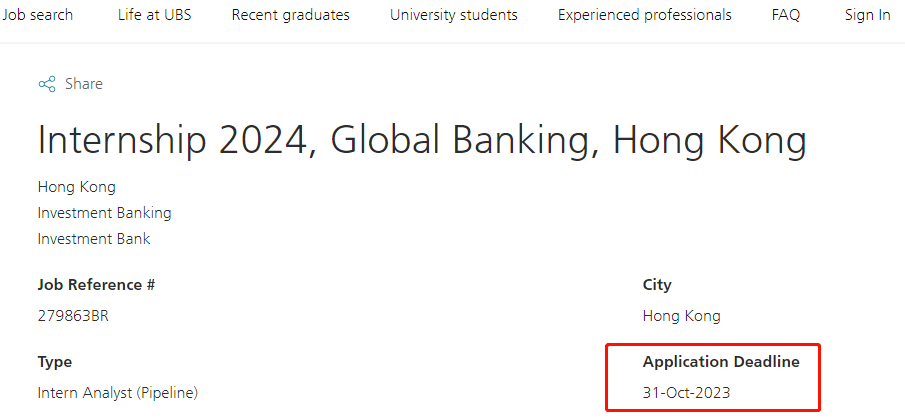Click the Investment Bank division text
This screenshot has width=905, height=418.
click(x=94, y=239)
